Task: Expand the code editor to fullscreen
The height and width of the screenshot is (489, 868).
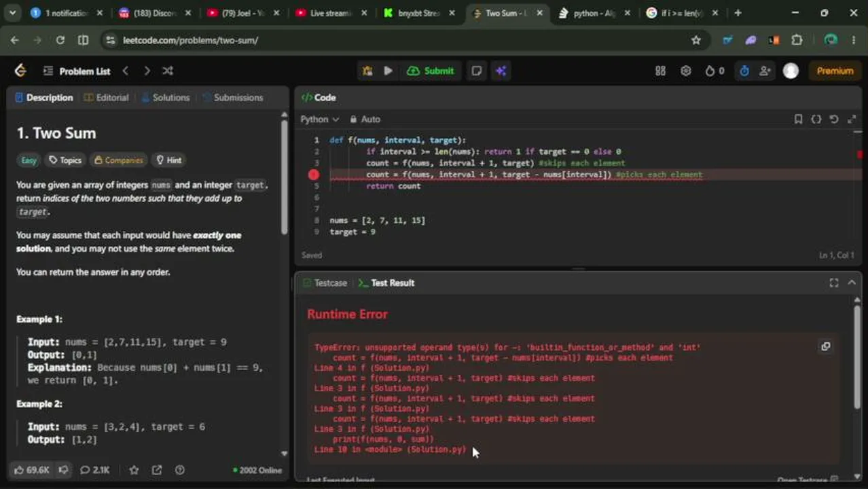Action: click(852, 119)
